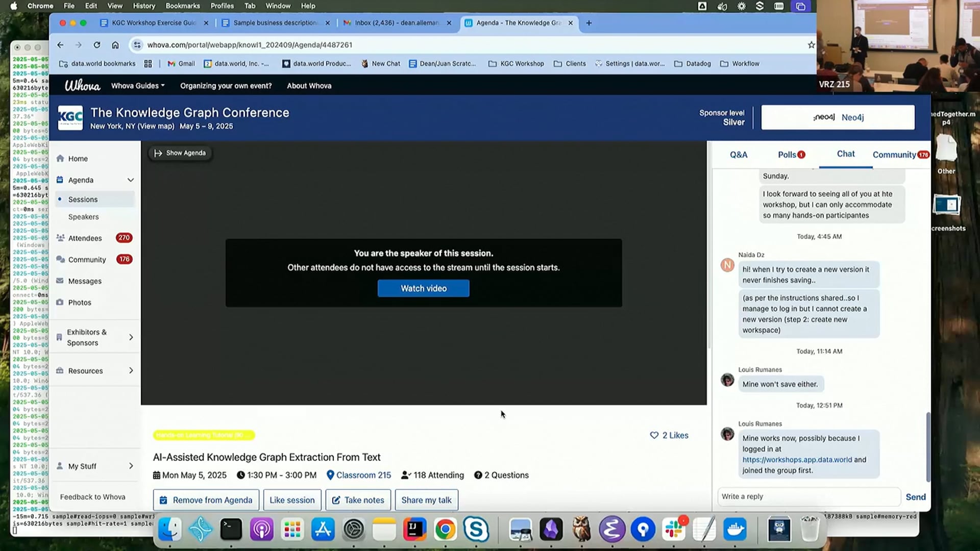Open Photos from the sidebar
Image resolution: width=980 pixels, height=551 pixels.
(79, 303)
